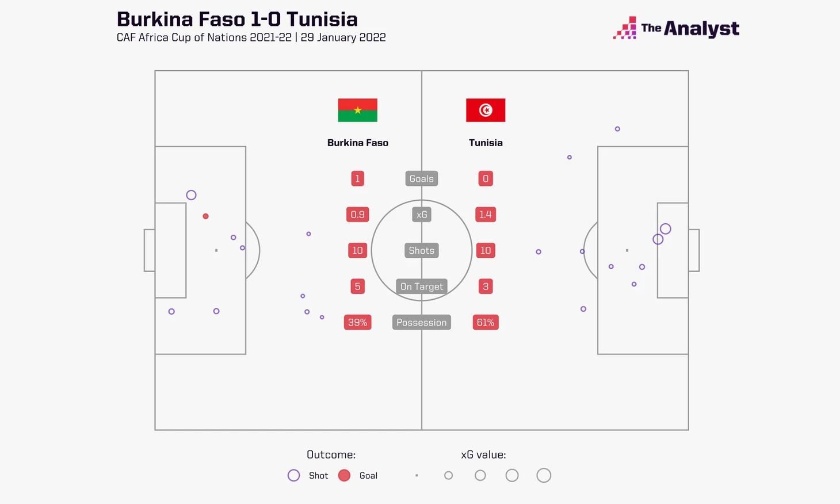
Task: Click the On Target stat label
Action: coord(422,287)
